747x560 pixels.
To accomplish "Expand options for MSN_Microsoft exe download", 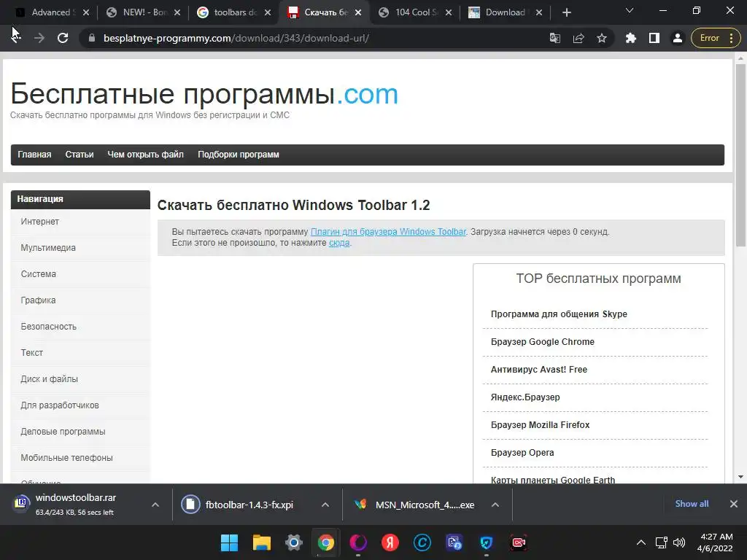I will 495,505.
